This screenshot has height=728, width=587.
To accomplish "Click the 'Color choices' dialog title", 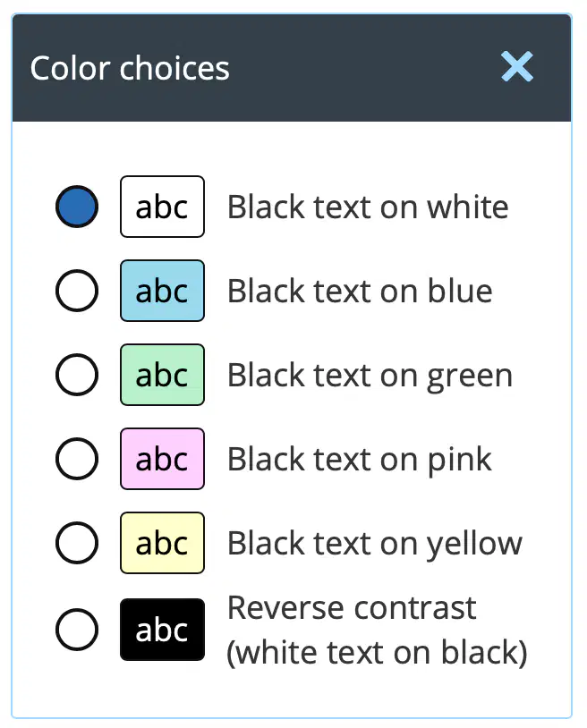I will click(x=130, y=68).
